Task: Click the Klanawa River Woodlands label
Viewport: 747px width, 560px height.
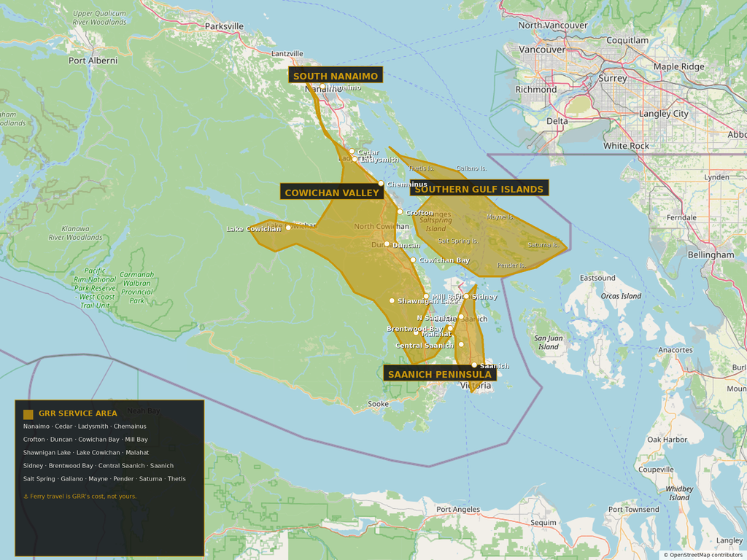Action: coord(75,233)
